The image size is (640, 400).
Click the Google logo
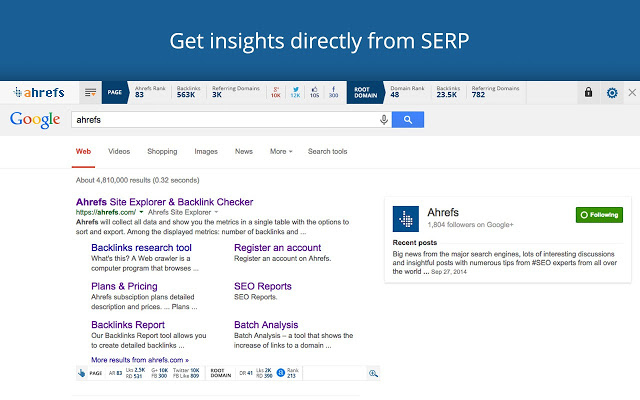point(35,120)
